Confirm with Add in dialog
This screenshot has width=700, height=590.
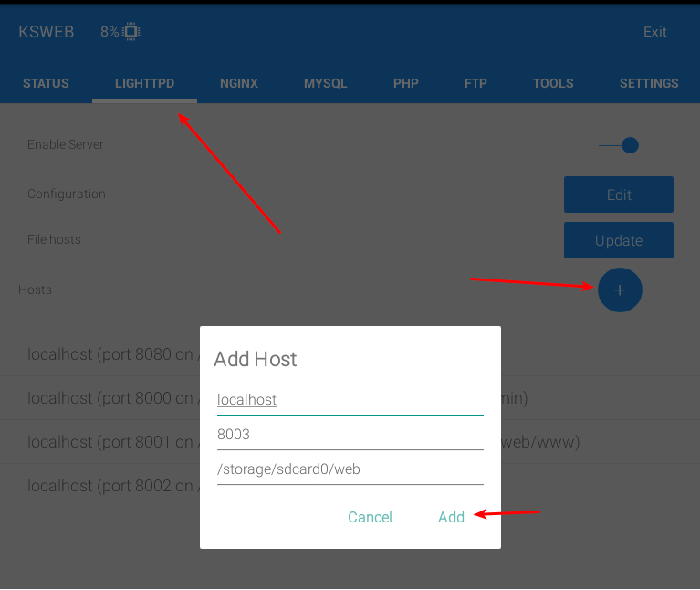pos(451,517)
